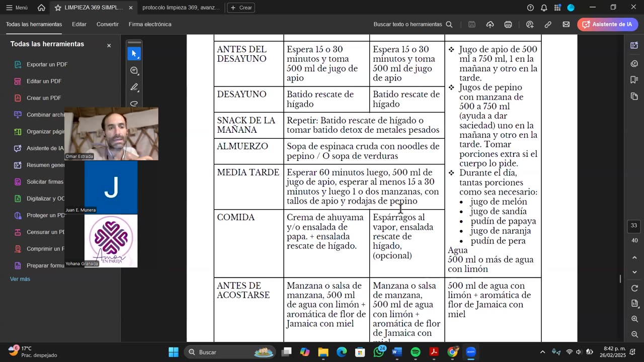The height and width of the screenshot is (362, 644).
Task: Switch to LIMPIEZA 369 SIMPL... tab
Action: [94, 8]
